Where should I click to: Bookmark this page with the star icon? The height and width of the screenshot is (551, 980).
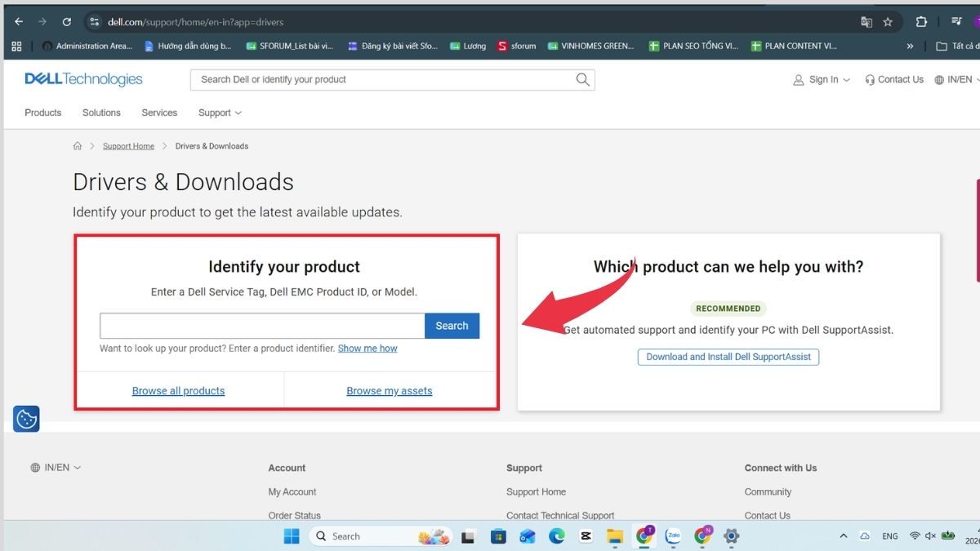coord(888,22)
